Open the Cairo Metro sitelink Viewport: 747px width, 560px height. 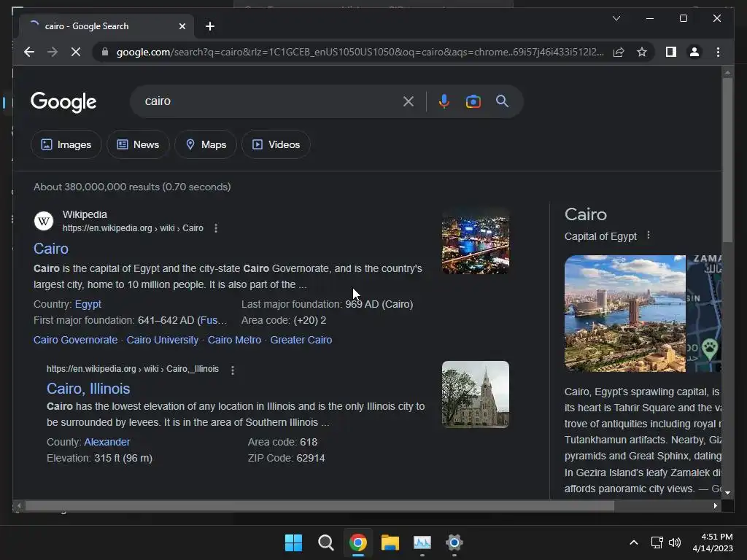tap(234, 340)
